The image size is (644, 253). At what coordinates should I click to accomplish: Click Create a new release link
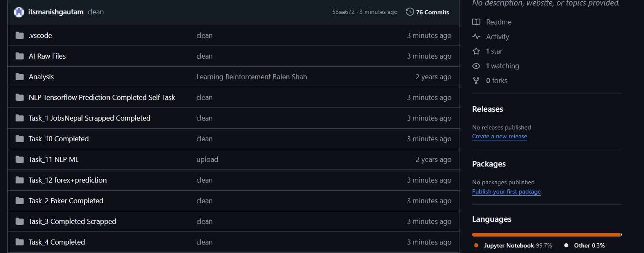(500, 136)
